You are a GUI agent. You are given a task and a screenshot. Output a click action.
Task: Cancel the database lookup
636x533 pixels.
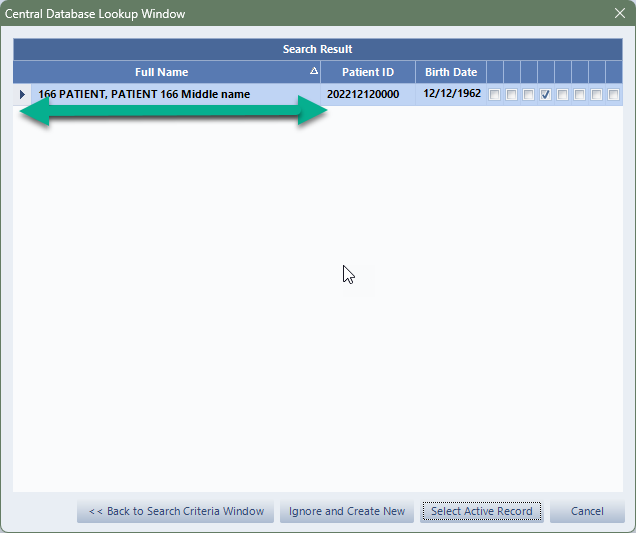(x=587, y=511)
